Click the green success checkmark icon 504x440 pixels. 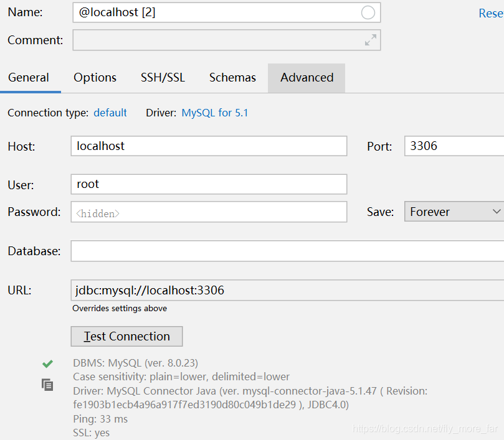47,363
